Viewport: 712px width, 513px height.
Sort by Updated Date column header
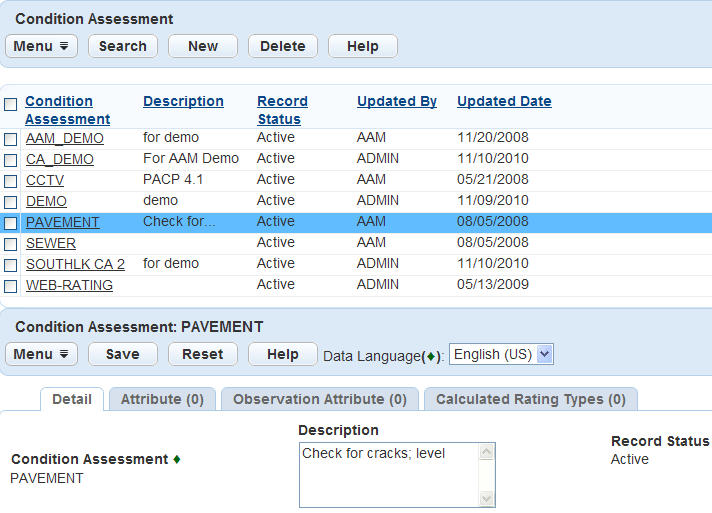(x=504, y=101)
